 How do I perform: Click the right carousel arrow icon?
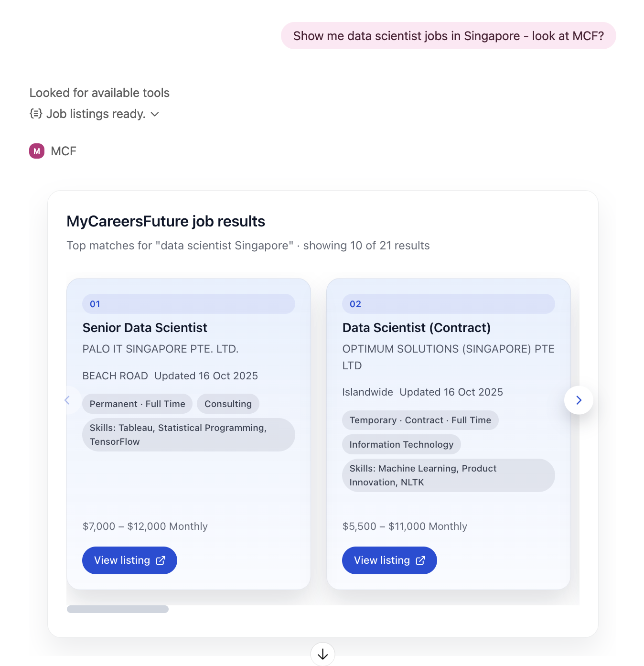click(579, 400)
